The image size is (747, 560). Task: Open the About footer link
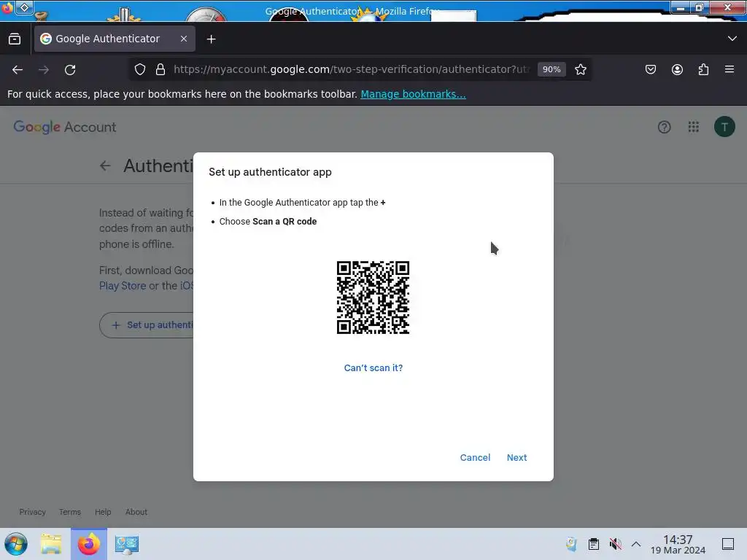coord(136,512)
